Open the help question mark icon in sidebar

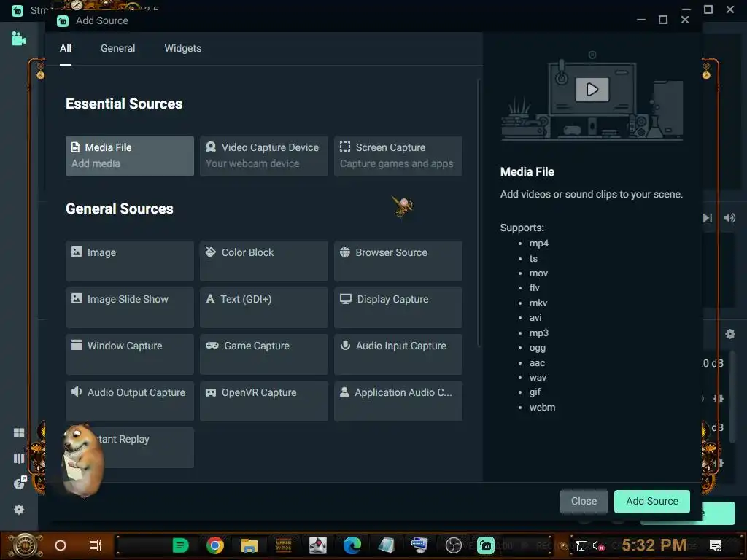click(20, 483)
